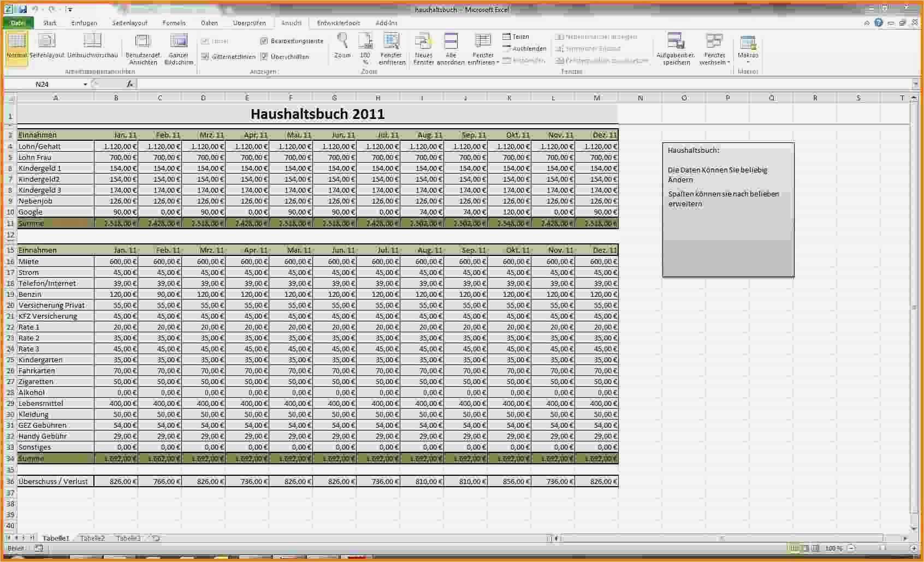The height and width of the screenshot is (562, 924).
Task: Zoom to selection with Fenster einfrieren icon beside 100 %
Action: [x=392, y=49]
